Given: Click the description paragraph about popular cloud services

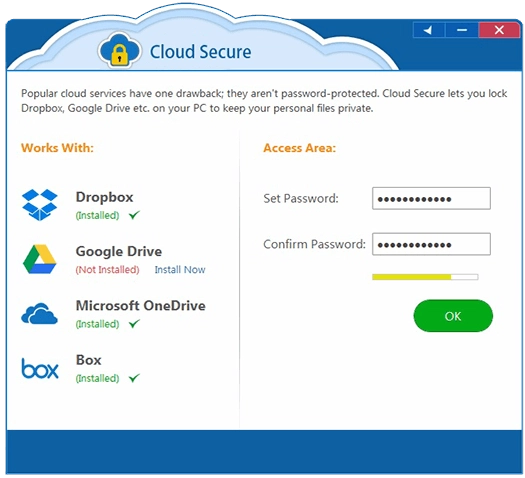Looking at the screenshot, I should pos(264,101).
